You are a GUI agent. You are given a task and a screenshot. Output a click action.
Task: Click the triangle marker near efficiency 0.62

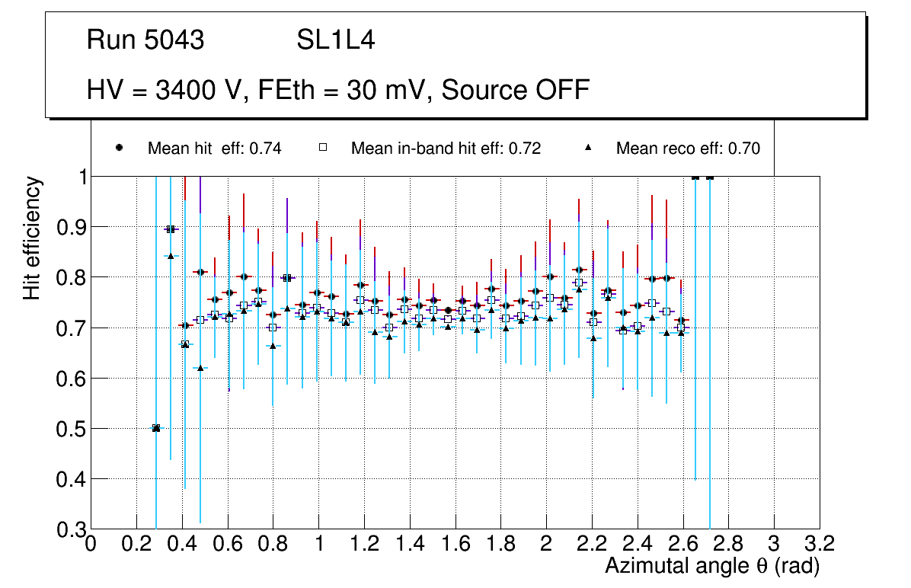[x=200, y=368]
